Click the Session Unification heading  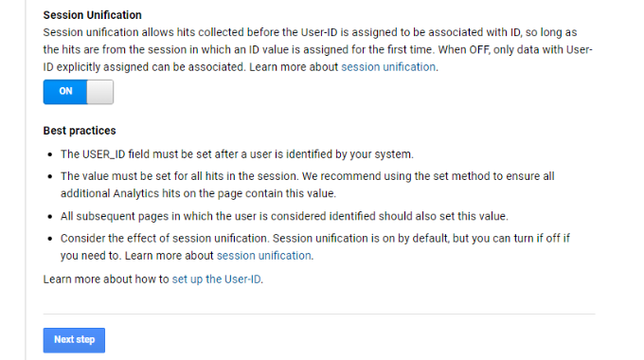93,15
